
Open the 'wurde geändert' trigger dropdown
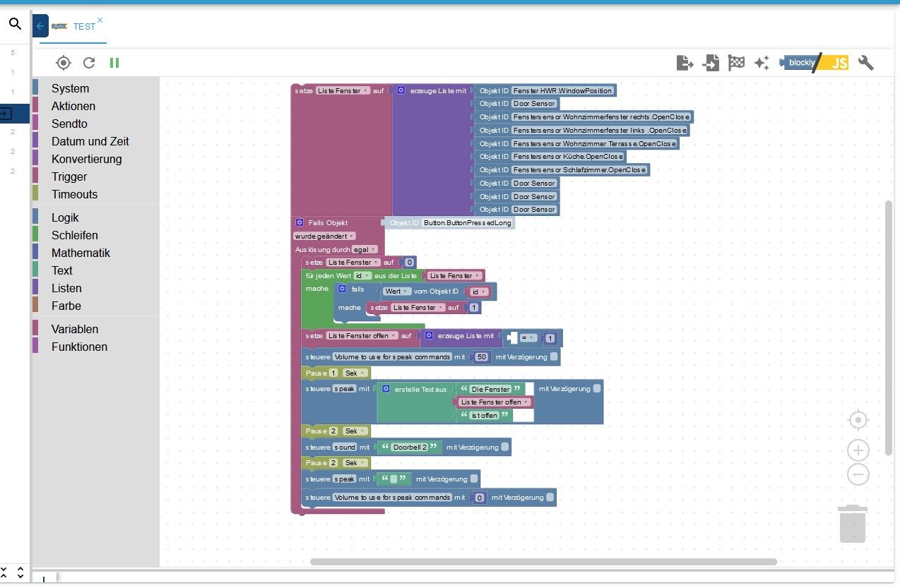click(x=325, y=236)
